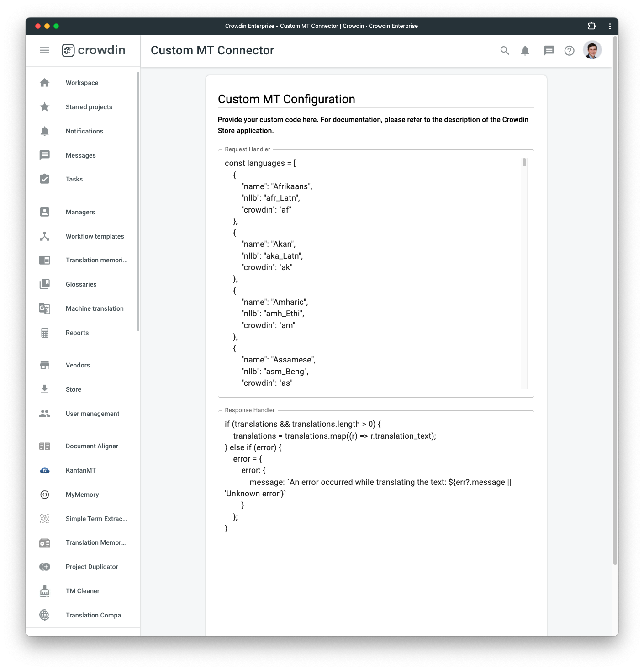This screenshot has width=644, height=670.
Task: Open messages icon in the top bar
Action: pyautogui.click(x=549, y=51)
